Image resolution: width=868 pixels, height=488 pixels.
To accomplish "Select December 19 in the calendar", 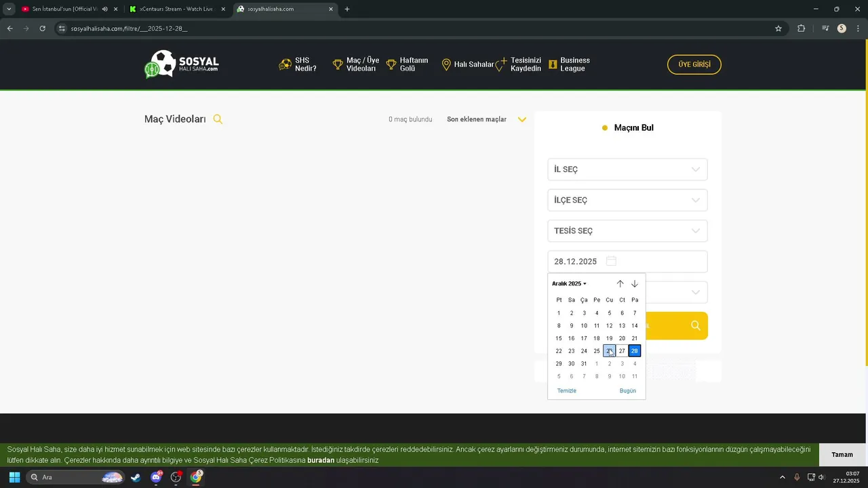I will click(610, 338).
